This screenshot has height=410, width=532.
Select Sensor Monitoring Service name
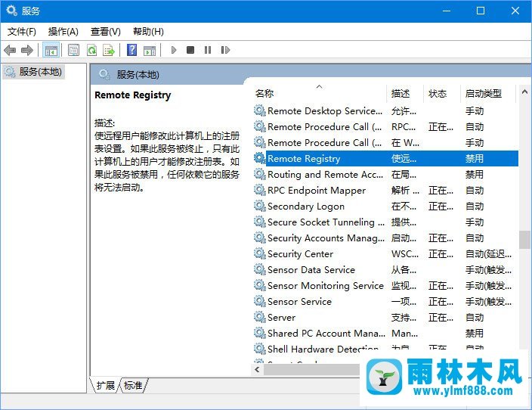[326, 285]
